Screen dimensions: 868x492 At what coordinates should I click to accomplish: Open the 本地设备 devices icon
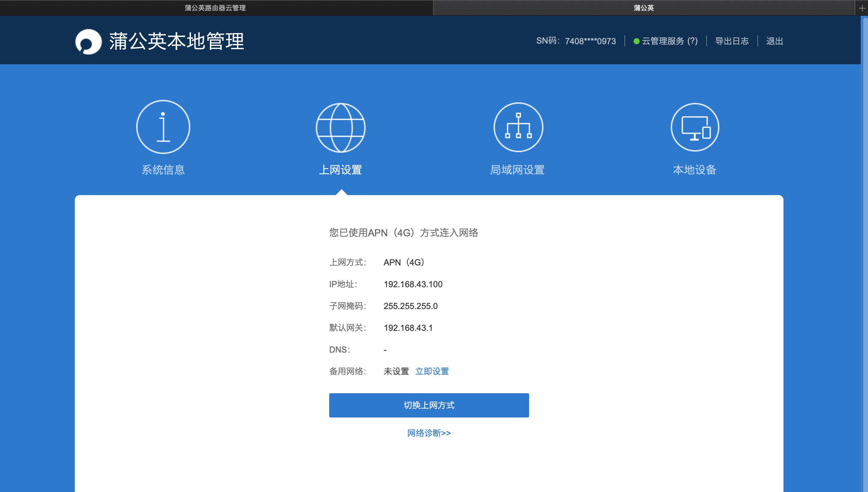[695, 127]
